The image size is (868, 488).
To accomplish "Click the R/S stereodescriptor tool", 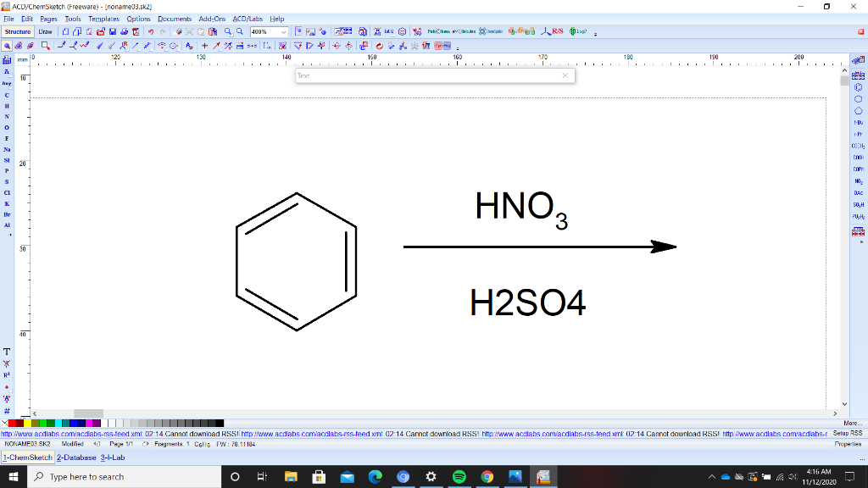I will pos(557,32).
